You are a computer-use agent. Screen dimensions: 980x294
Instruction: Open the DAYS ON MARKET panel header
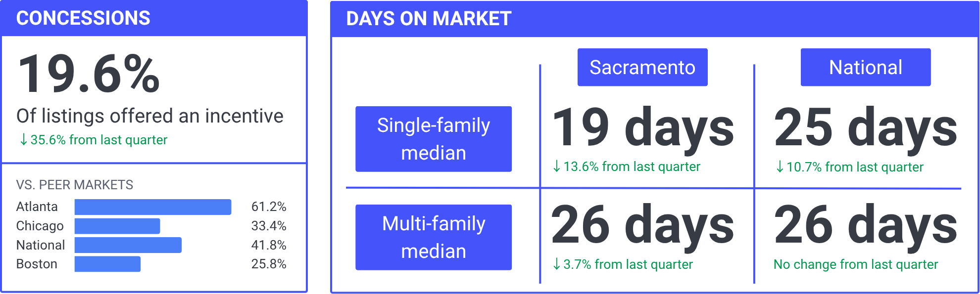point(654,19)
